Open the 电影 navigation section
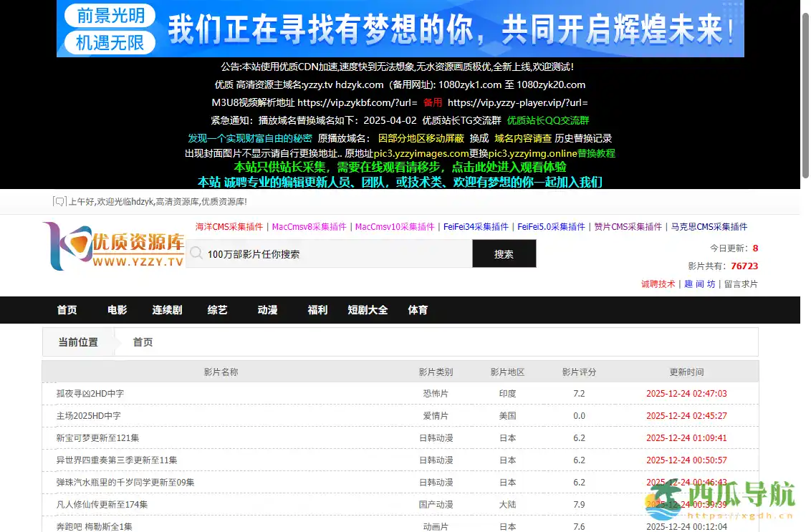This screenshot has width=811, height=532. pos(117,310)
